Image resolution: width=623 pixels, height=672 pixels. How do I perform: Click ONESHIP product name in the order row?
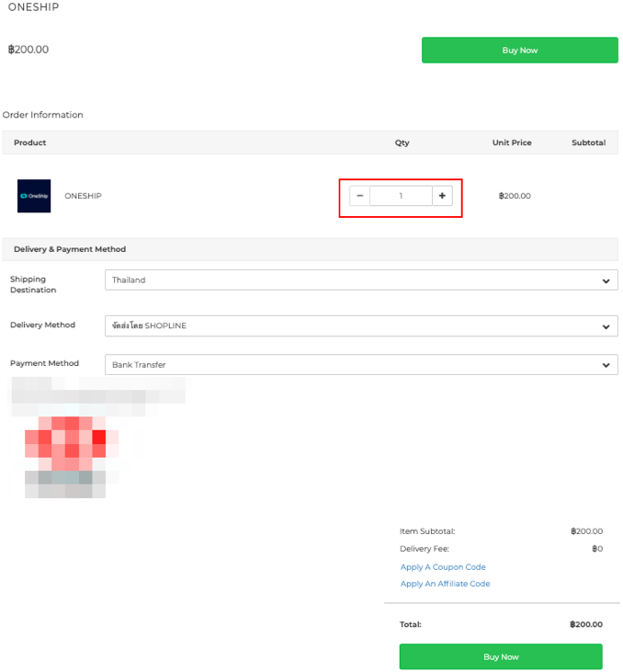pyautogui.click(x=83, y=196)
